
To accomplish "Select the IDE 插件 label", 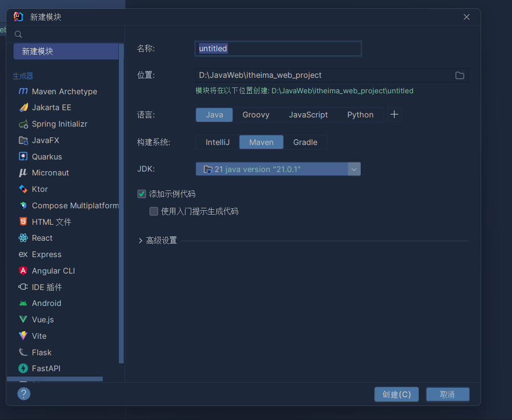I will 47,287.
